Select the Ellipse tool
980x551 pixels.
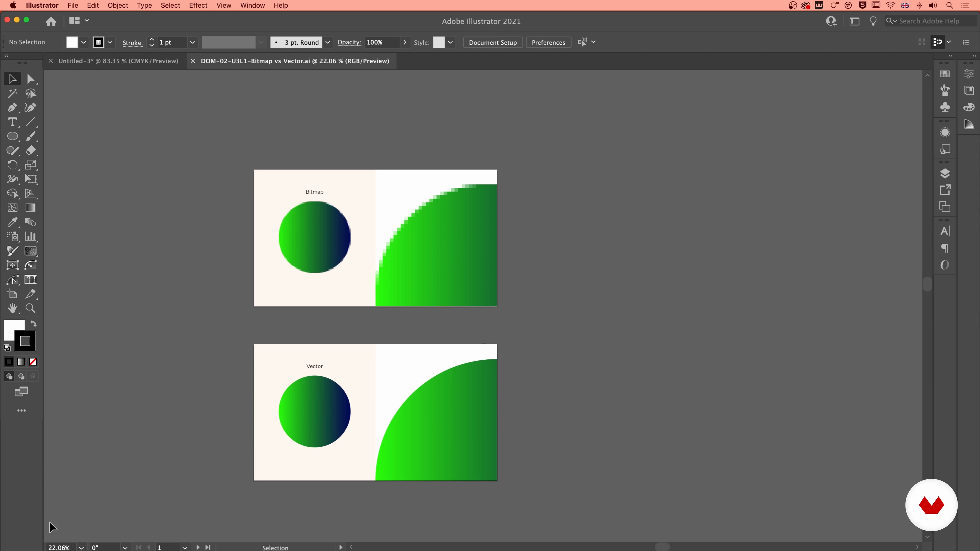12,136
